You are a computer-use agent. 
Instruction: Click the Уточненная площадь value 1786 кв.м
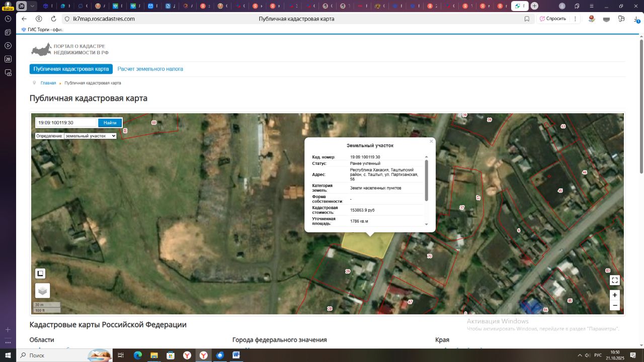[359, 221]
